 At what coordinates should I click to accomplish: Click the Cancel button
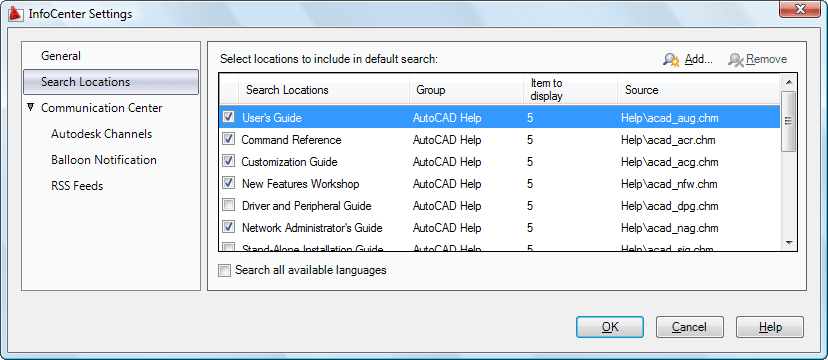689,327
